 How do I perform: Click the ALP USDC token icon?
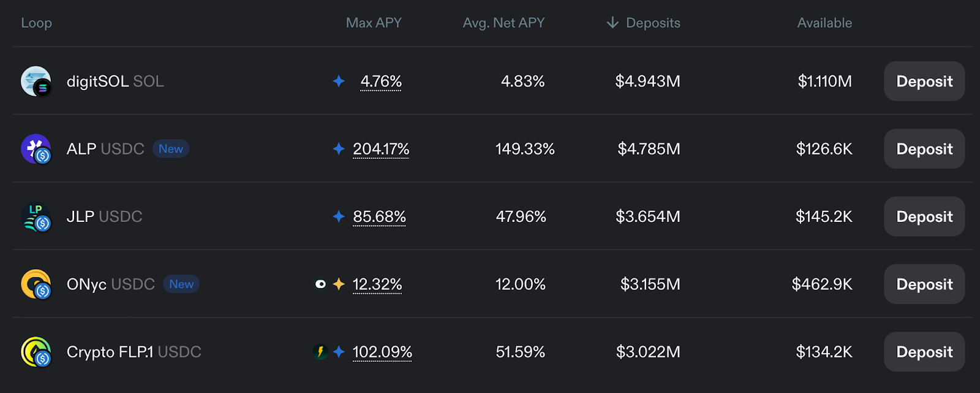pyautogui.click(x=36, y=149)
